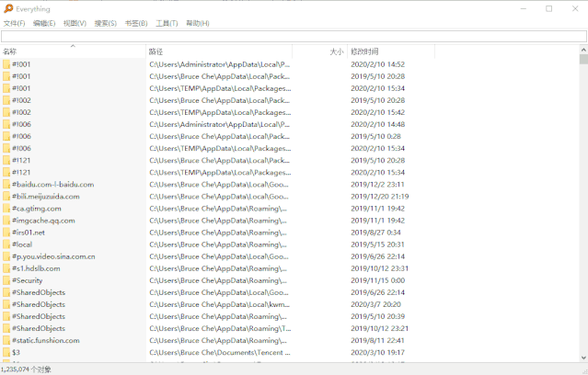Click folder icon next to #baidu.com-!-baidu.com
The width and height of the screenshot is (588, 375).
point(6,184)
